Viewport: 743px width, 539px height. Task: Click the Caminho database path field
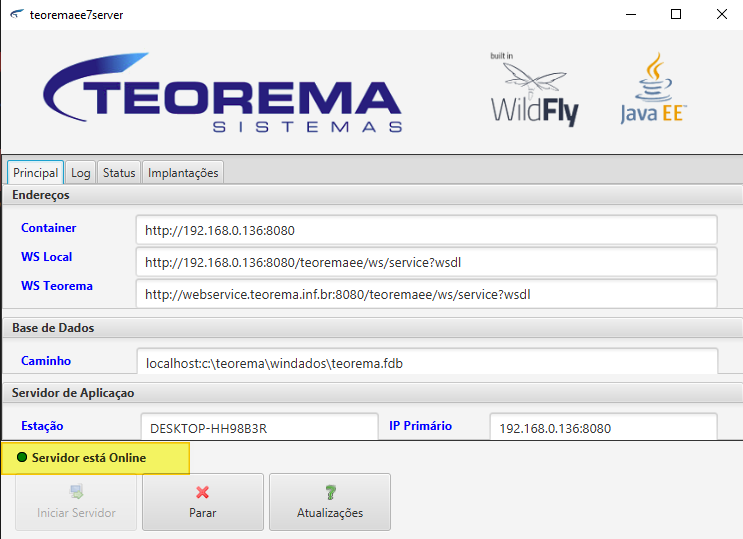click(x=427, y=362)
